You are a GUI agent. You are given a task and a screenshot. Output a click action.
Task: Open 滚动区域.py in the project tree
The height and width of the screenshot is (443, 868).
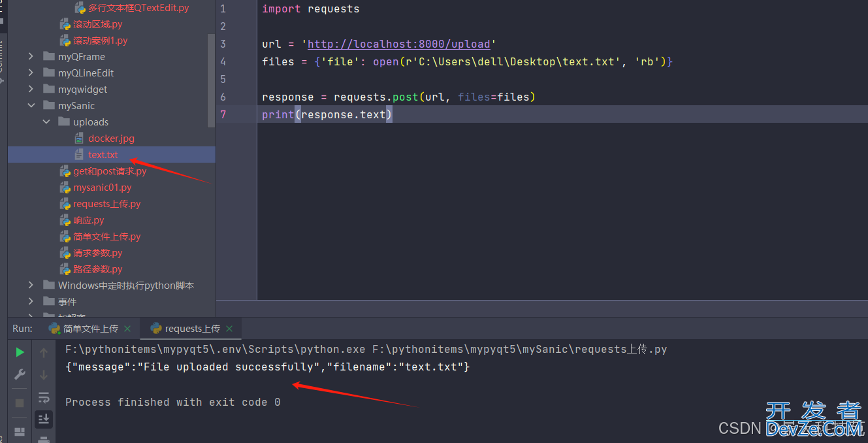click(98, 24)
